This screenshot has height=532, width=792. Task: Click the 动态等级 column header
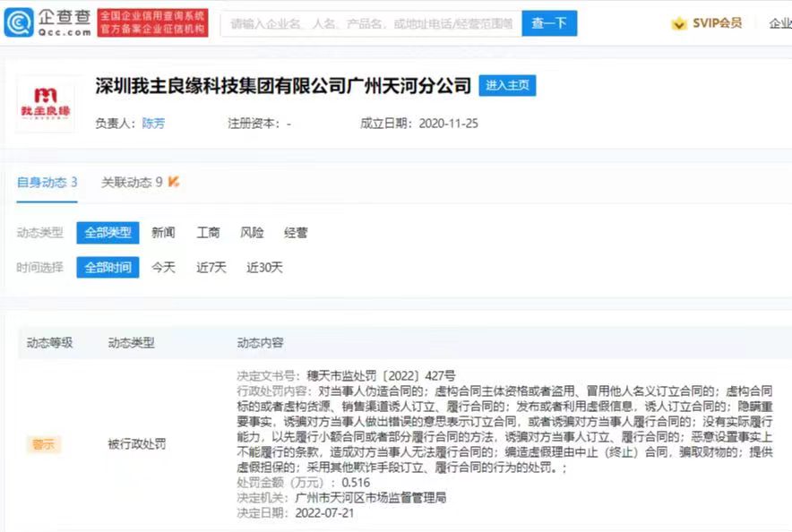(x=49, y=343)
